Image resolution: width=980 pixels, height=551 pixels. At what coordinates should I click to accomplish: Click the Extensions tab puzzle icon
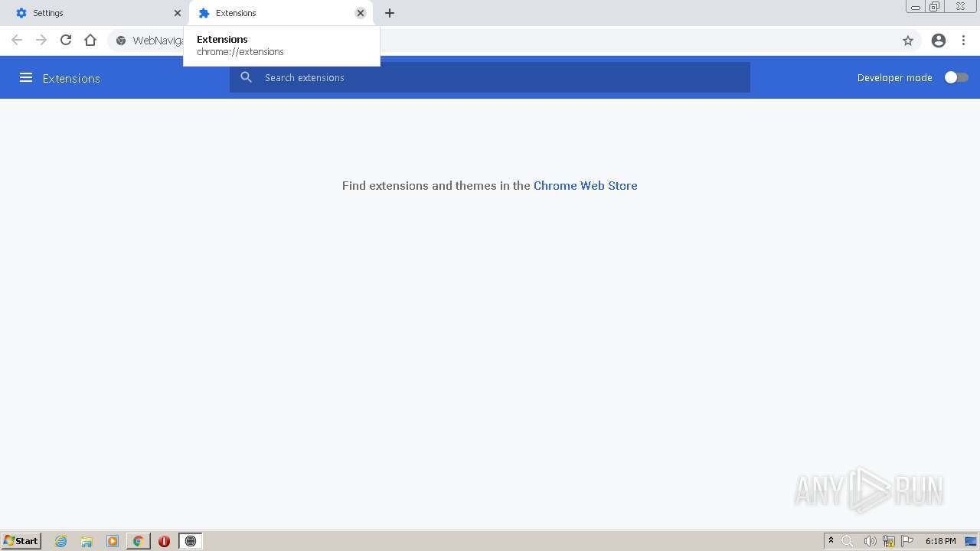coord(204,13)
